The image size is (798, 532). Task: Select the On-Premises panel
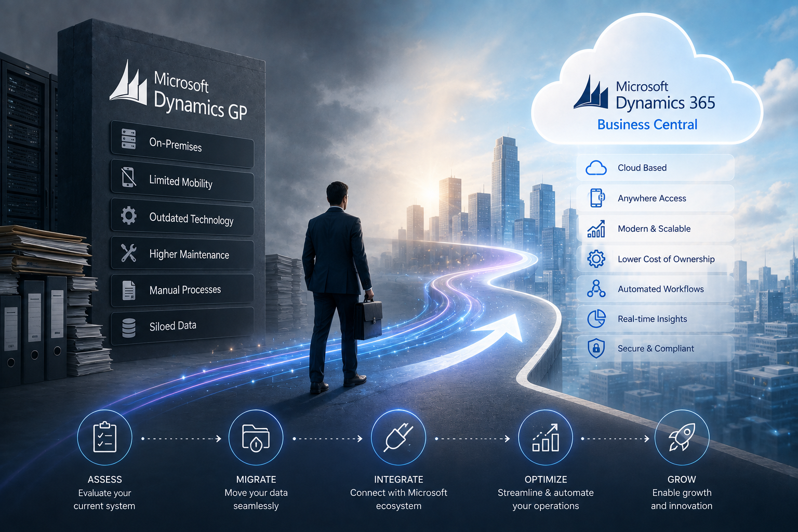pyautogui.click(x=182, y=144)
